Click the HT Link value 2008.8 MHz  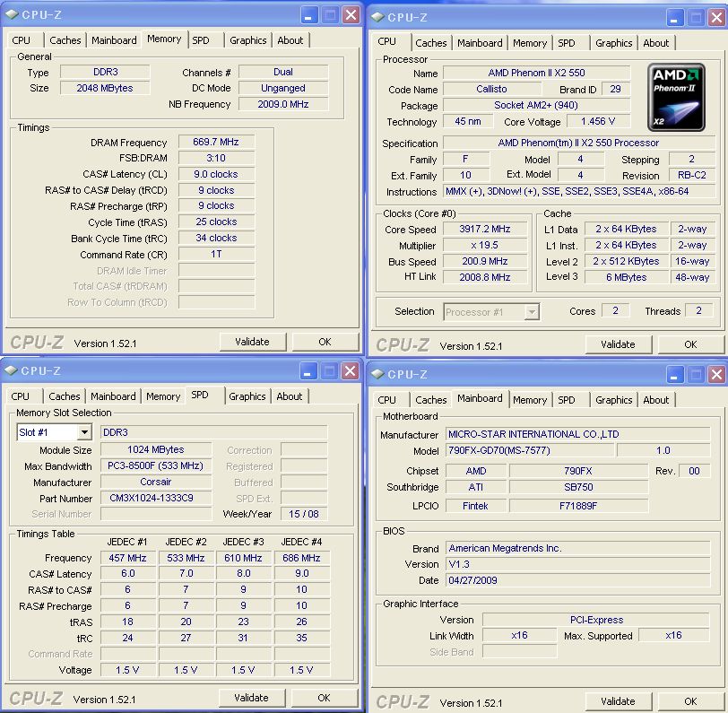[x=485, y=277]
